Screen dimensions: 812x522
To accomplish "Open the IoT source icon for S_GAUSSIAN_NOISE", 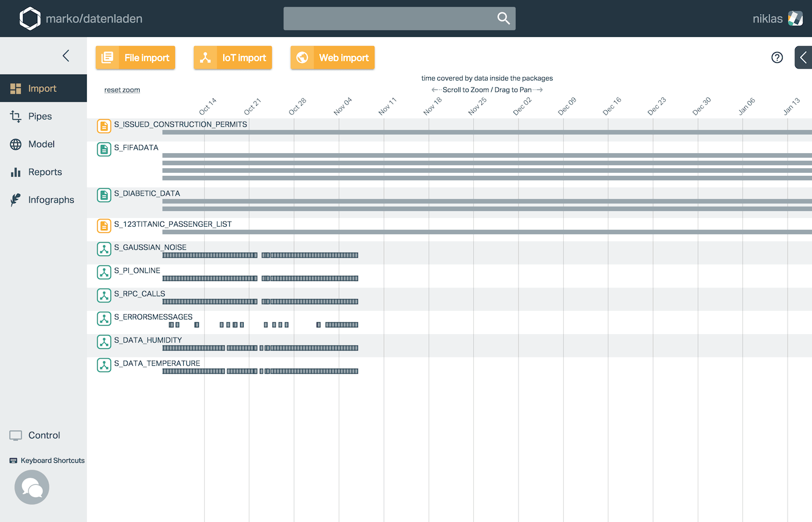I will click(x=104, y=249).
